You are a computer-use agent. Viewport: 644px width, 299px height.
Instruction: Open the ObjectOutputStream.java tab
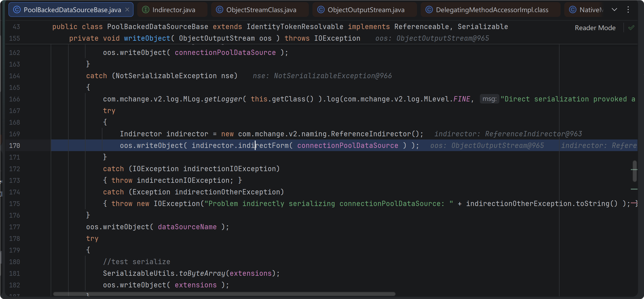365,10
